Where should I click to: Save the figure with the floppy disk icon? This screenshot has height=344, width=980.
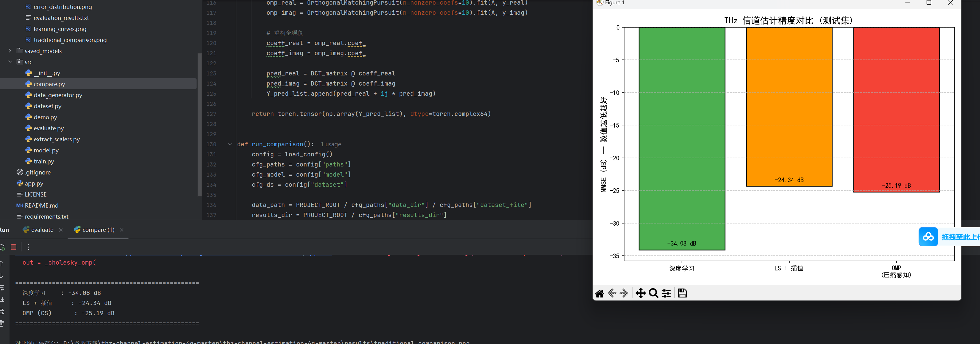click(682, 293)
